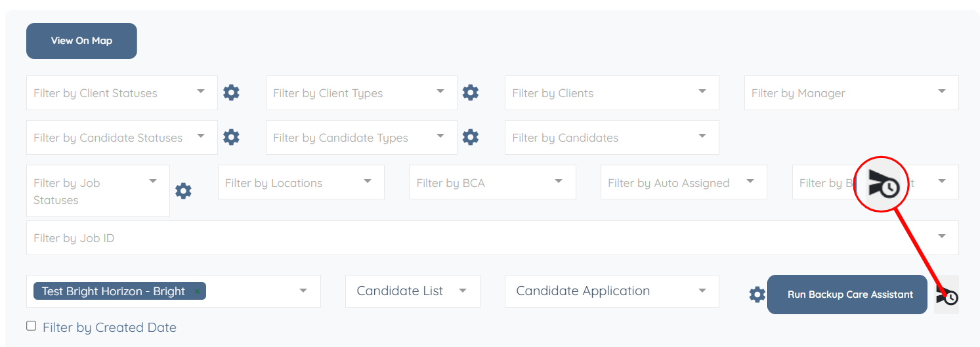Remove the Test Bright Horizon tag
980x347 pixels.
pos(197,291)
